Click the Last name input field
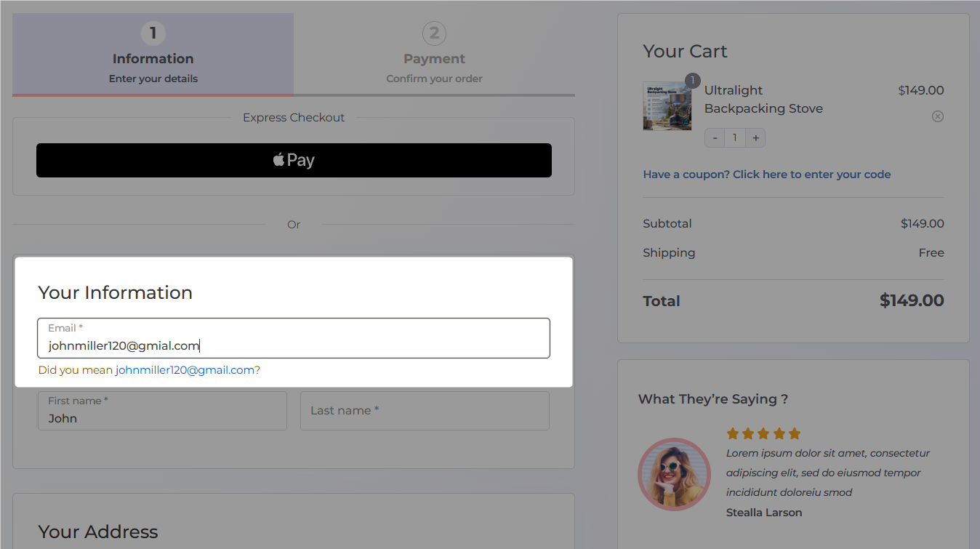This screenshot has height=549, width=980. point(425,411)
